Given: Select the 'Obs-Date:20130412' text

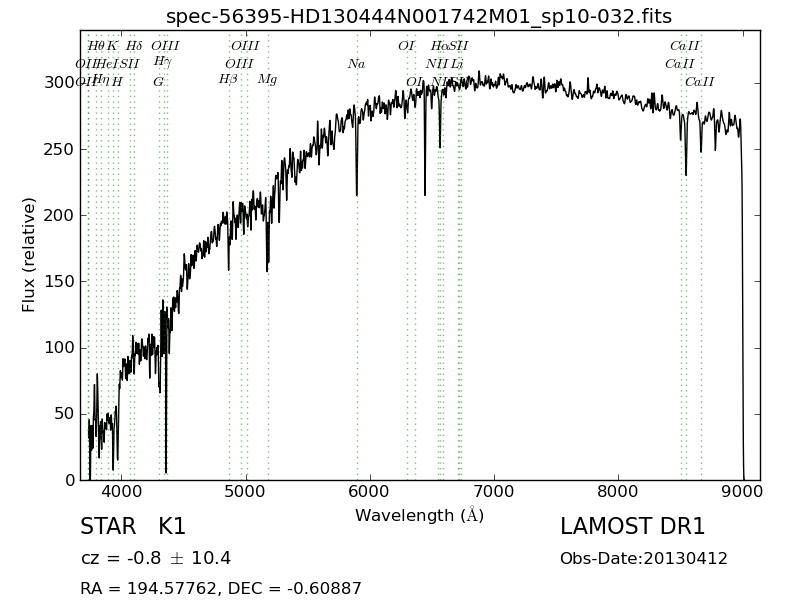Looking at the screenshot, I should [643, 558].
